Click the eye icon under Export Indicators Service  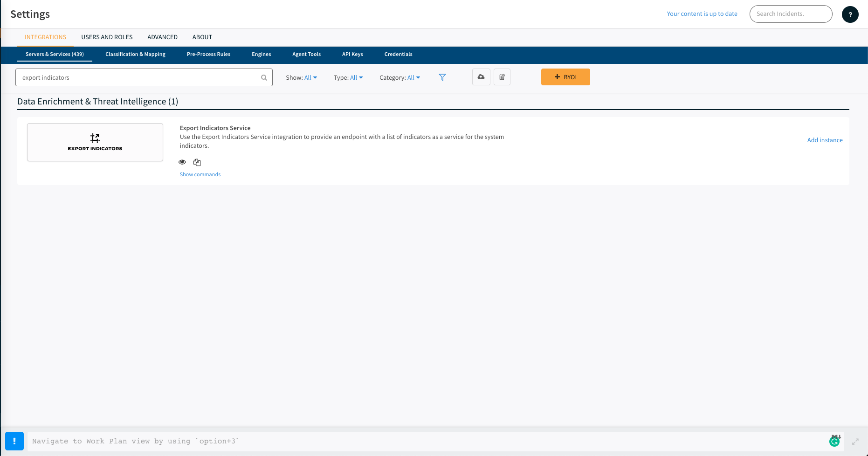tap(182, 162)
